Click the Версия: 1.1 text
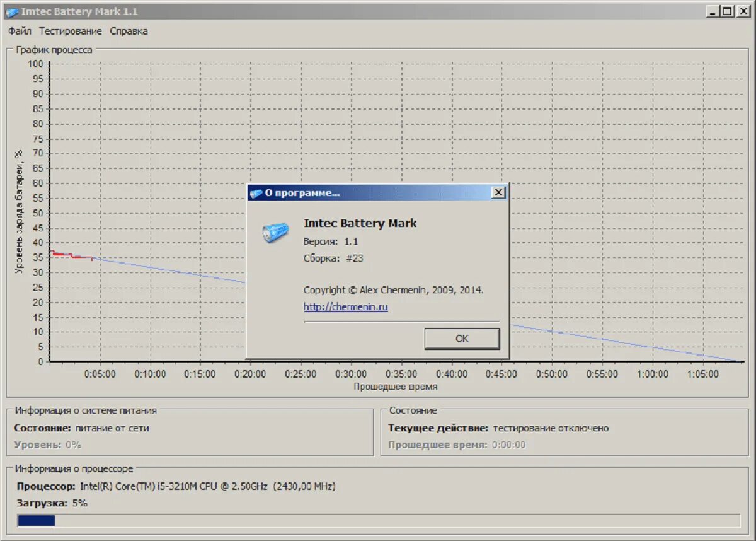756x541 pixels. point(331,241)
